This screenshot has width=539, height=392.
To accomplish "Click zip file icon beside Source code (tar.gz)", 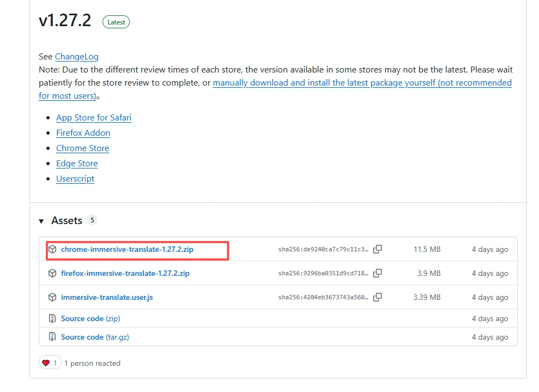I will [x=52, y=337].
